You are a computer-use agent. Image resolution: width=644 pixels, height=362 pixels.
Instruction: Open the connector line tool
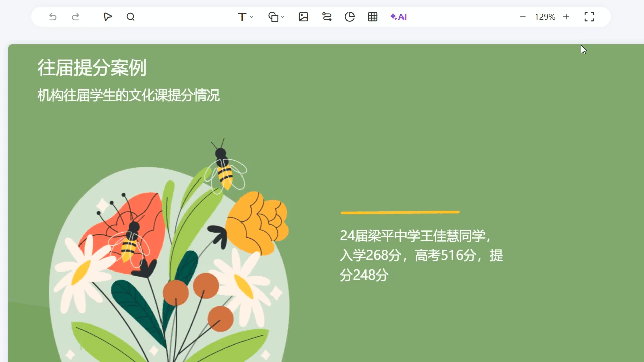click(327, 17)
